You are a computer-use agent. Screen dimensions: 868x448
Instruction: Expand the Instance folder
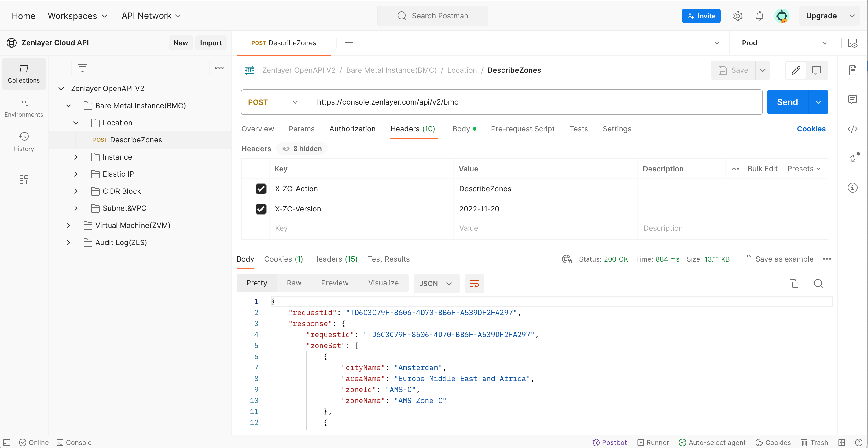click(76, 157)
